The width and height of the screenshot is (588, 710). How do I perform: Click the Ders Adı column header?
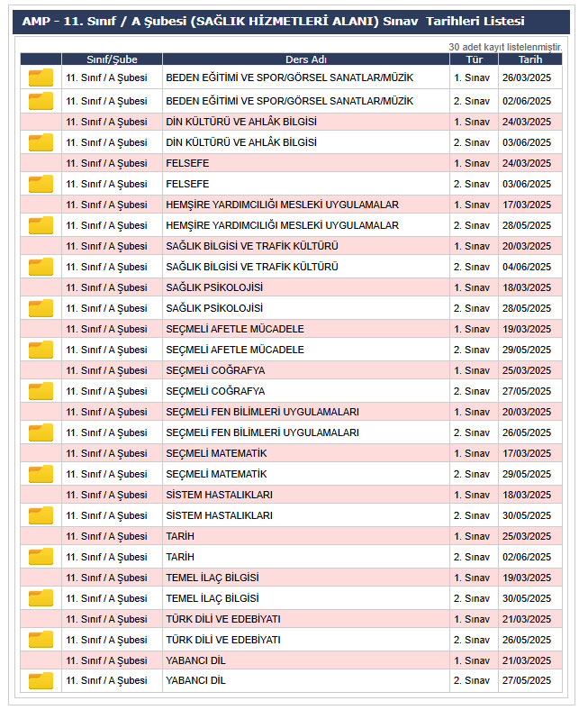[305, 59]
